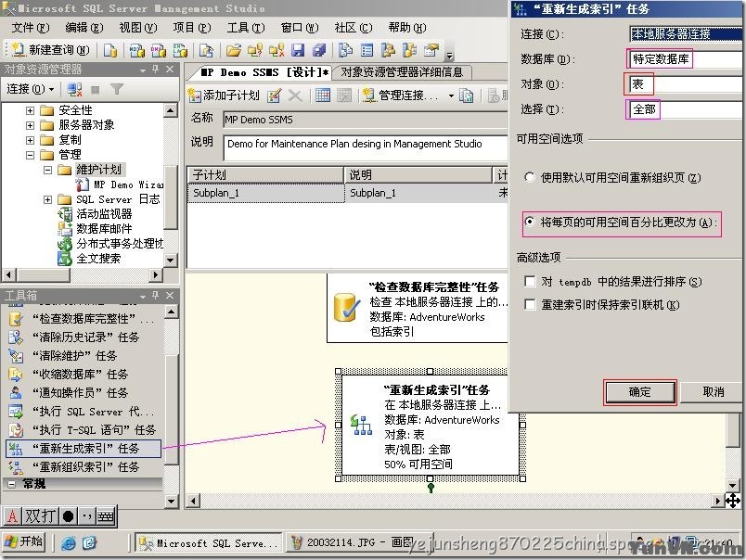Click the 确定 button in the dialog

(639, 392)
